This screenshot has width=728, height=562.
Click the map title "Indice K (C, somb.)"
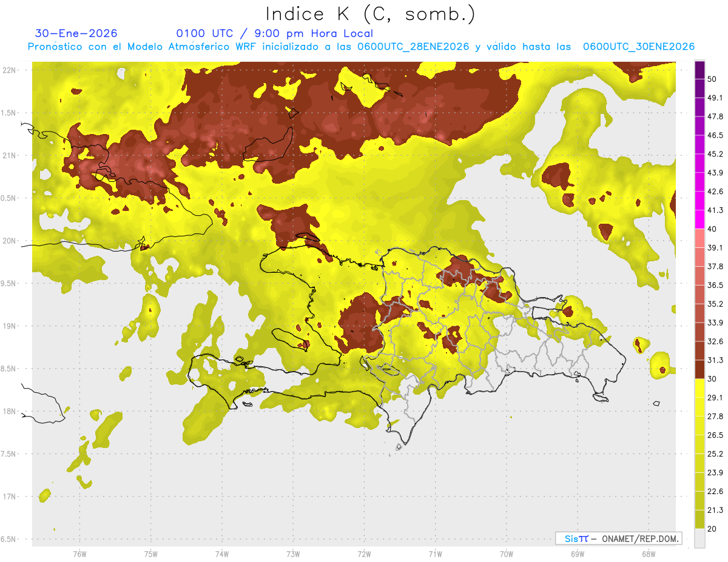(x=370, y=13)
